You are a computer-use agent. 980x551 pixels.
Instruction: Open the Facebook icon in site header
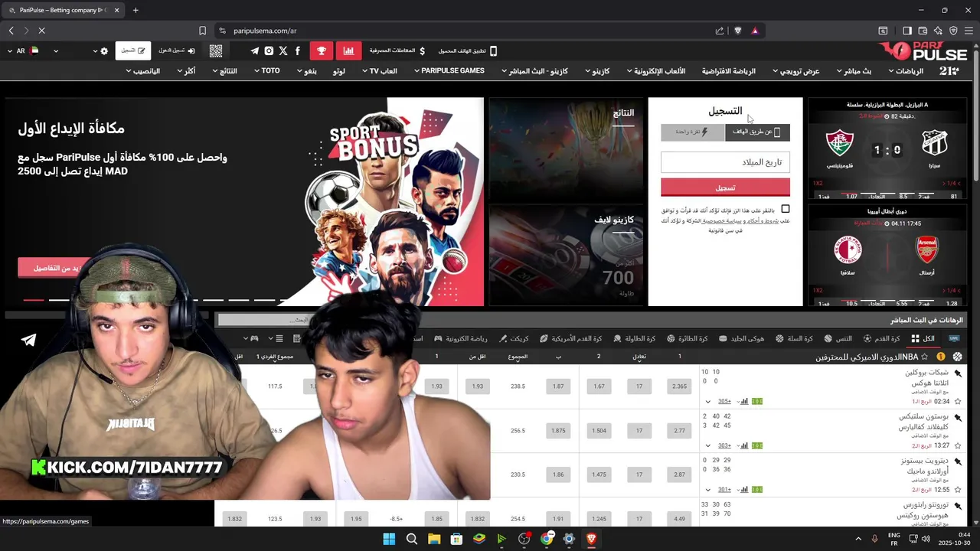(298, 51)
